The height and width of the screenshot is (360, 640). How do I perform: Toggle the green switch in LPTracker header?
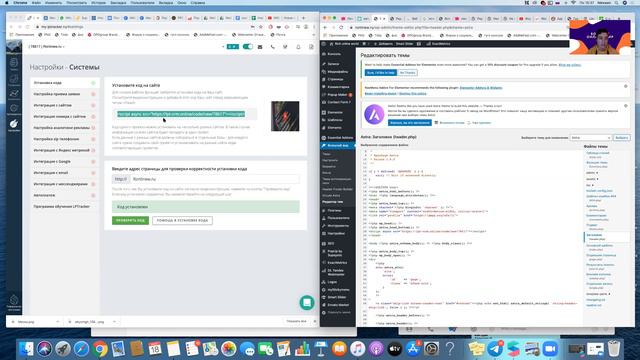tap(248, 47)
